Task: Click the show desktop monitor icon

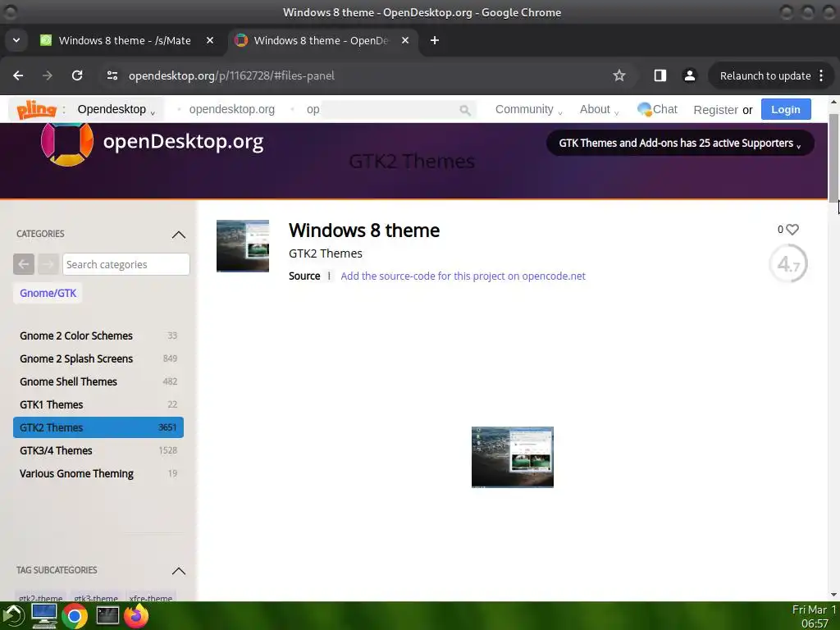Action: pos(44,616)
